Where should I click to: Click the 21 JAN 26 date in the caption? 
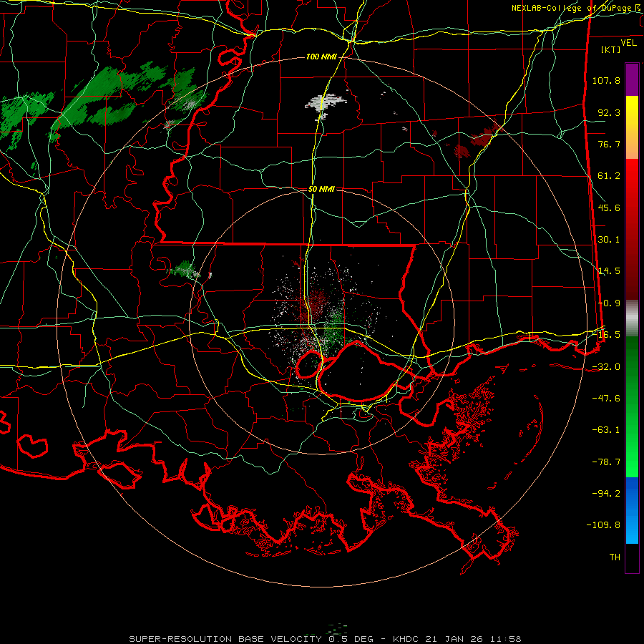[x=454, y=639]
